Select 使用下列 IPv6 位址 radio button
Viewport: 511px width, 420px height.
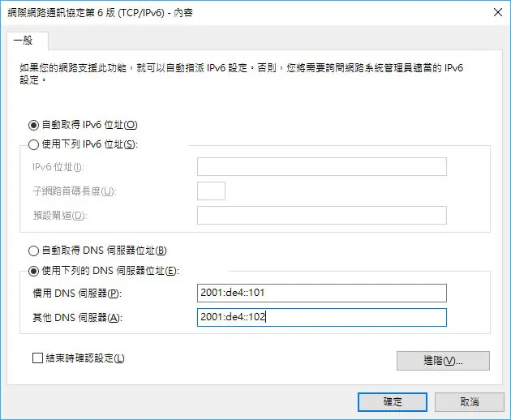tap(33, 144)
